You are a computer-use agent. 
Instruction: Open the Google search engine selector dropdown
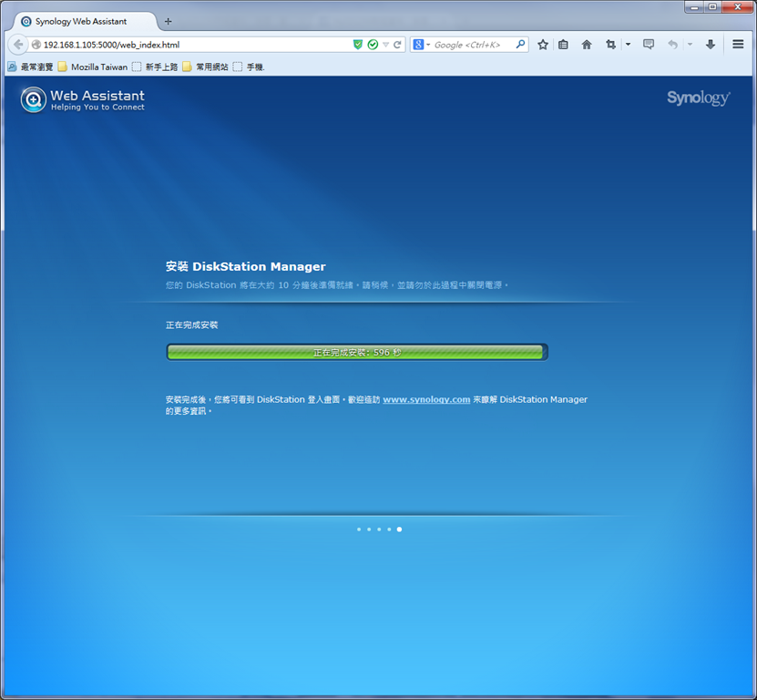coord(422,45)
